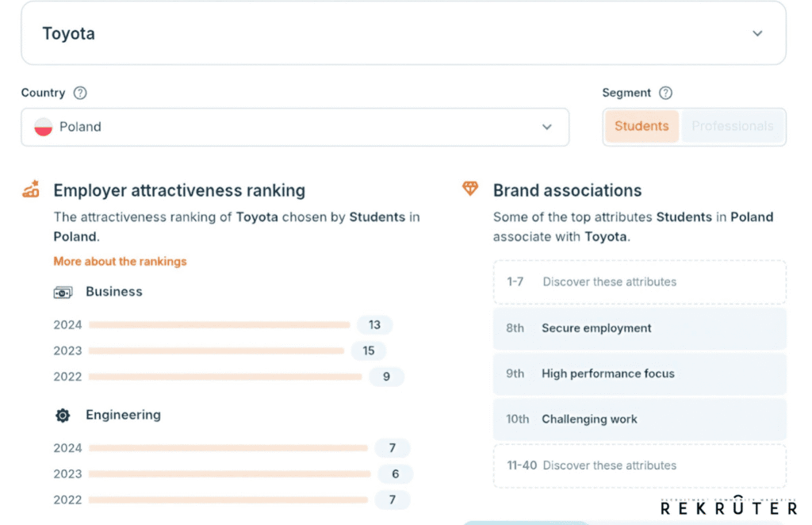Click the Employer attractiveness ranking chart icon

click(31, 190)
